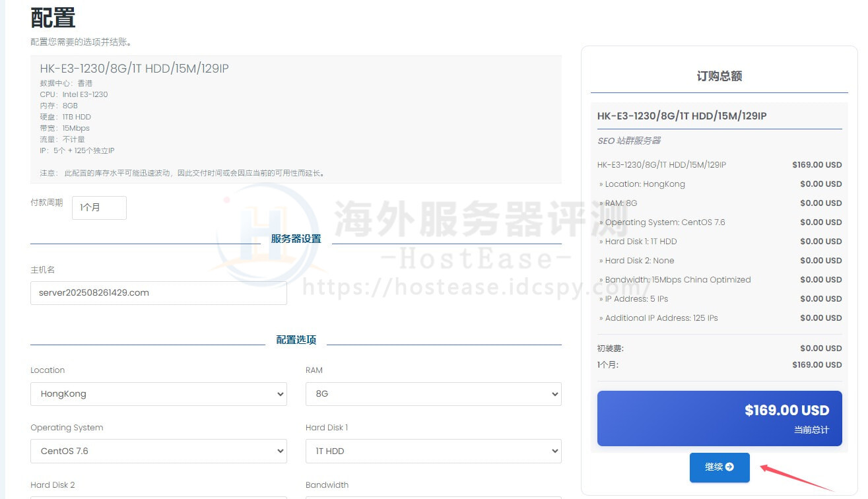The width and height of the screenshot is (868, 499).
Task: Click the SEO 站群服务器 label
Action: click(629, 141)
